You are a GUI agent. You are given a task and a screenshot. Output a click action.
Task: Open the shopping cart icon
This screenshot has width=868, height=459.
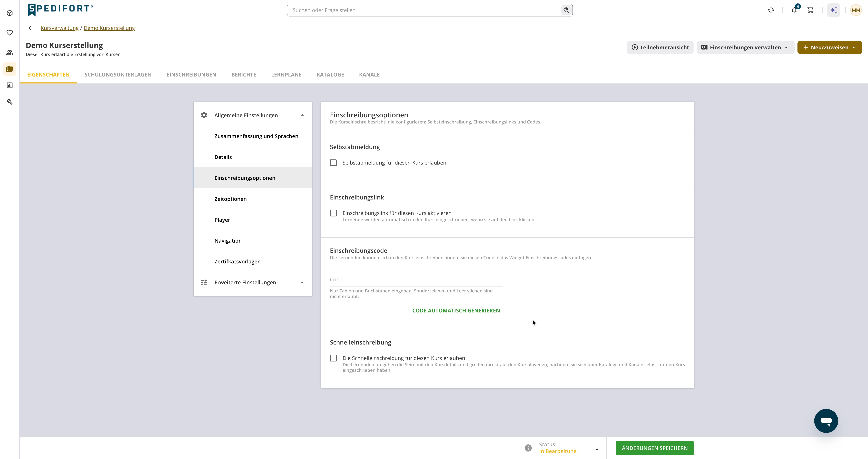[810, 10]
